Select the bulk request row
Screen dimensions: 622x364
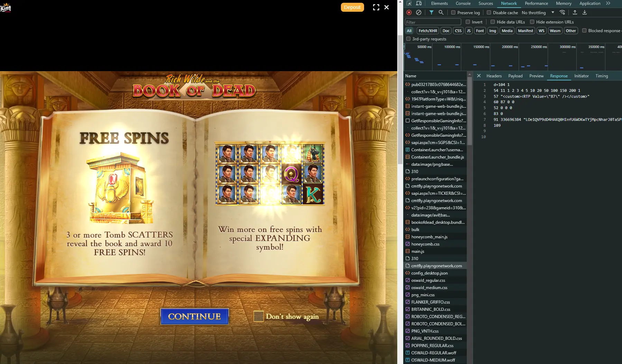435,229
